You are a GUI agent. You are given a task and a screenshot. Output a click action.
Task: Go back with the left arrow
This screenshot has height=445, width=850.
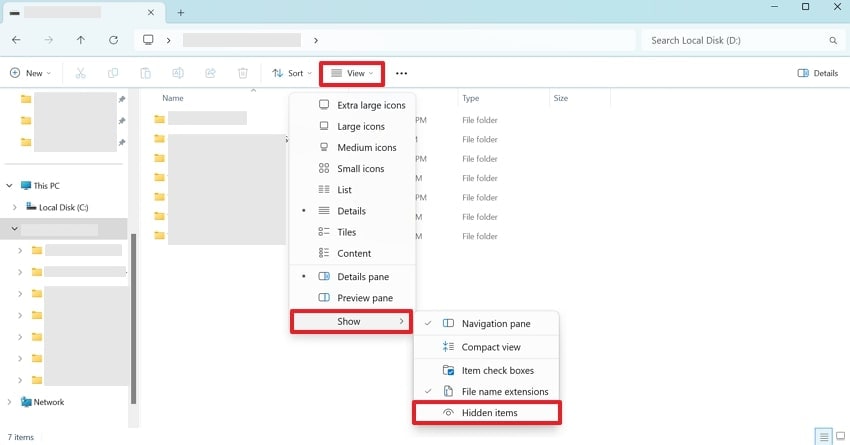point(16,40)
